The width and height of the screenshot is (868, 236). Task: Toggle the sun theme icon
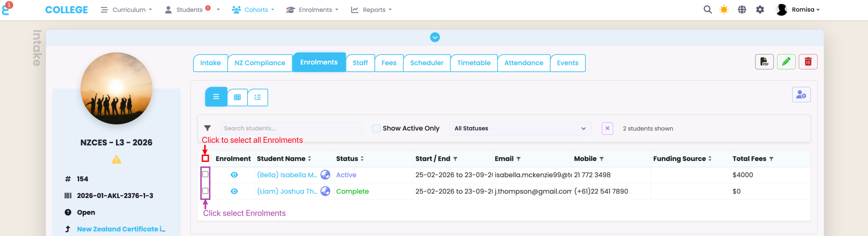tap(724, 10)
